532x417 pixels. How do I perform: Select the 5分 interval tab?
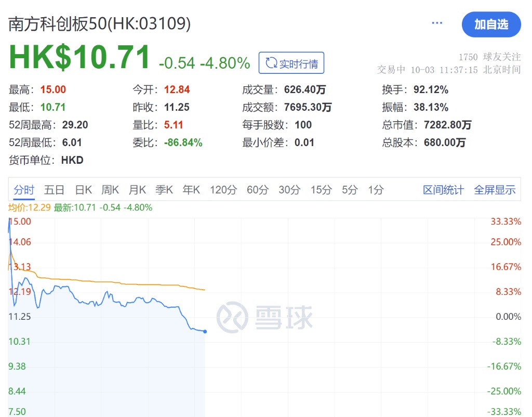350,190
